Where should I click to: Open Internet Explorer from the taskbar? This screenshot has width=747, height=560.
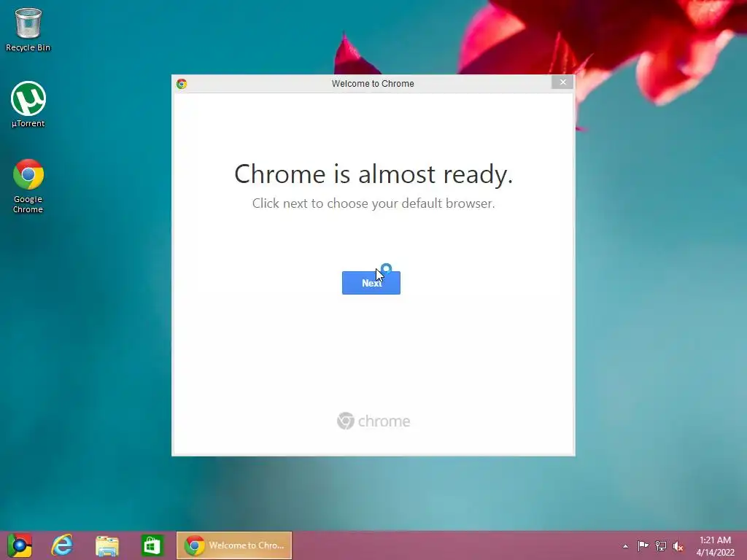tap(63, 545)
